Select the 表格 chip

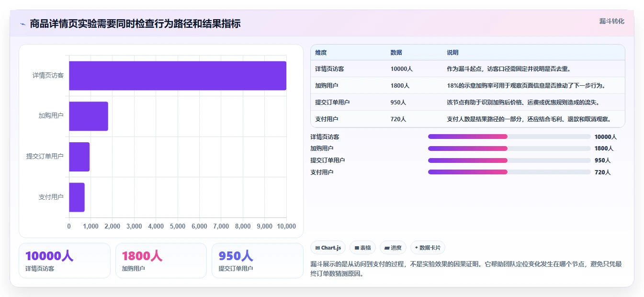pos(363,248)
